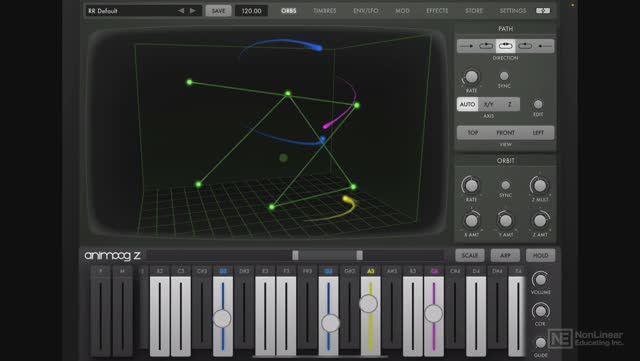Open the EFFECTS tab

coord(437,11)
